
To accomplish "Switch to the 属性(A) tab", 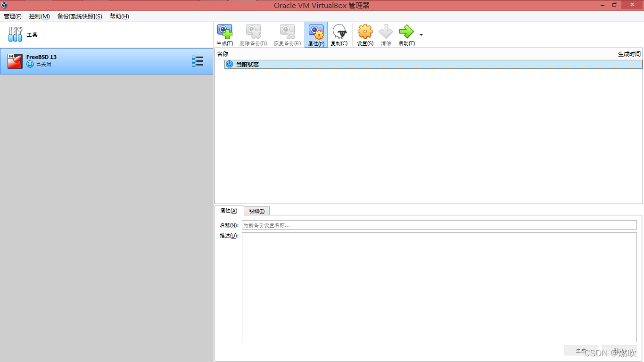I will [229, 211].
